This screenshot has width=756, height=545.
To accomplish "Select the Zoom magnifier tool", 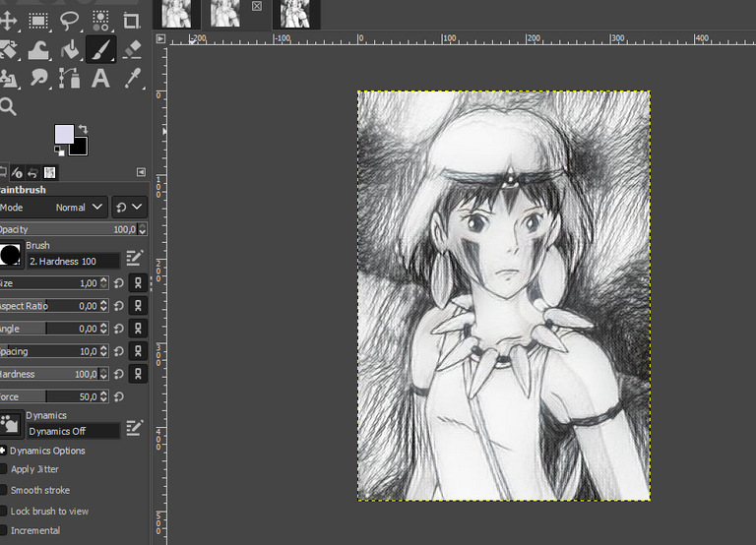I will 8,106.
